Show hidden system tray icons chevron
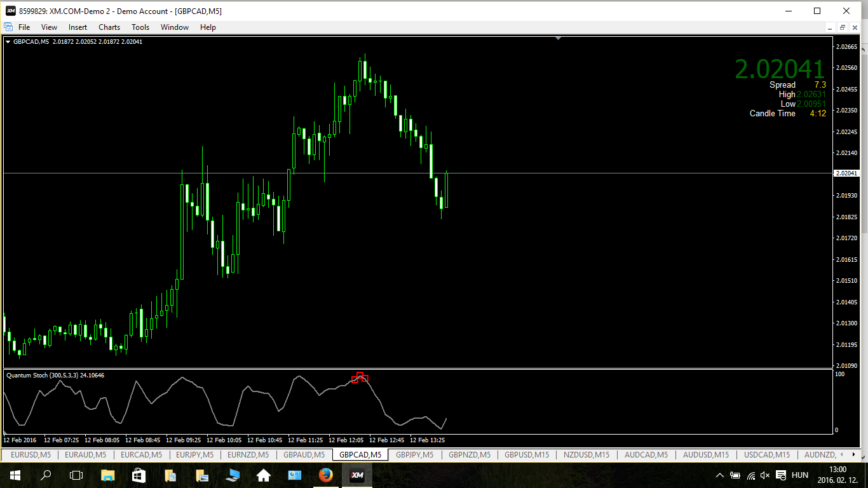Viewport: 868px width, 488px height. click(x=720, y=475)
